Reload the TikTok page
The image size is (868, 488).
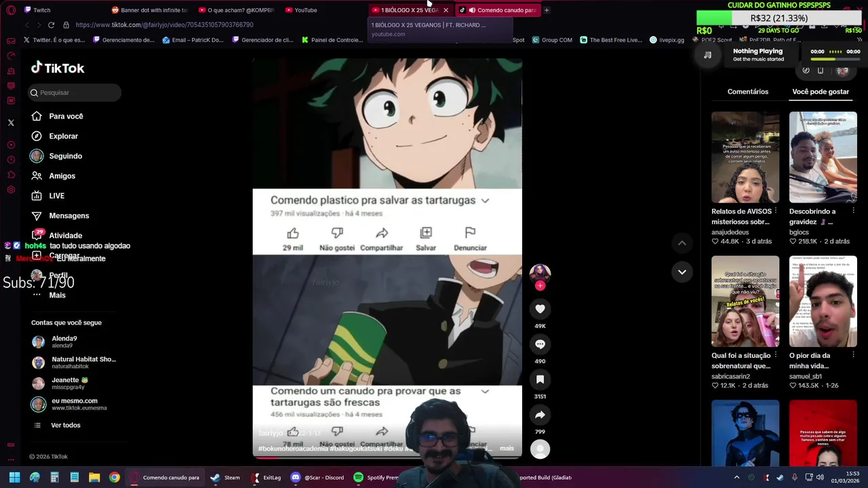(x=51, y=24)
